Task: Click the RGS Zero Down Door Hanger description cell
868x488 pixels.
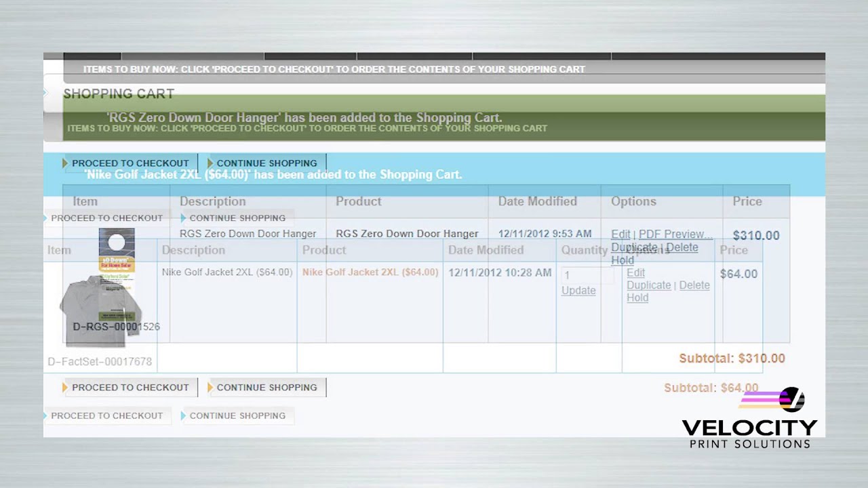Action: pos(248,234)
